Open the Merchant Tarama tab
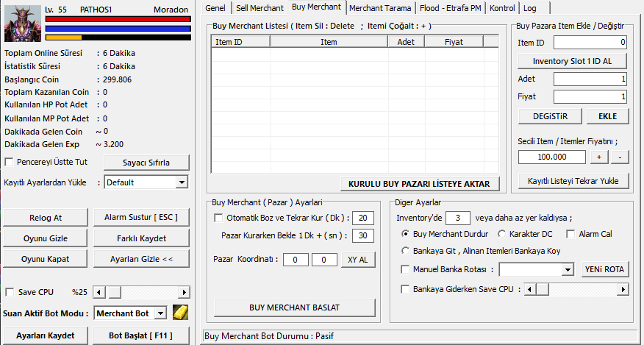 pos(380,8)
